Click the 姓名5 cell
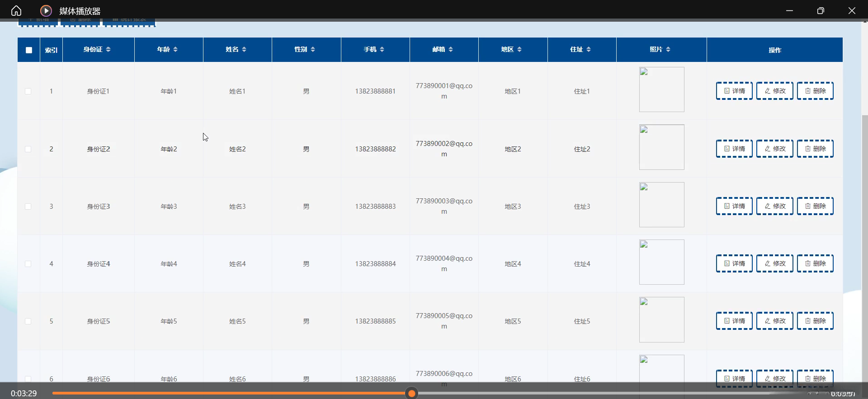 (237, 321)
